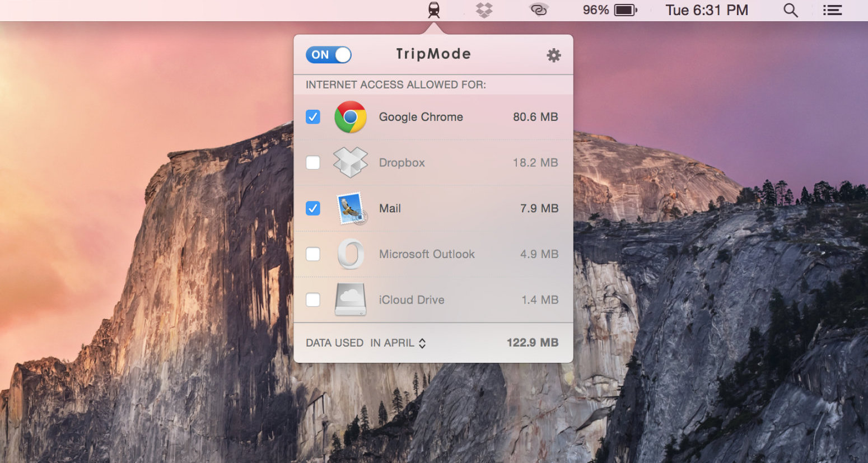This screenshot has height=463, width=868.
Task: Click the TripMode train icon in menu bar
Action: click(x=433, y=10)
